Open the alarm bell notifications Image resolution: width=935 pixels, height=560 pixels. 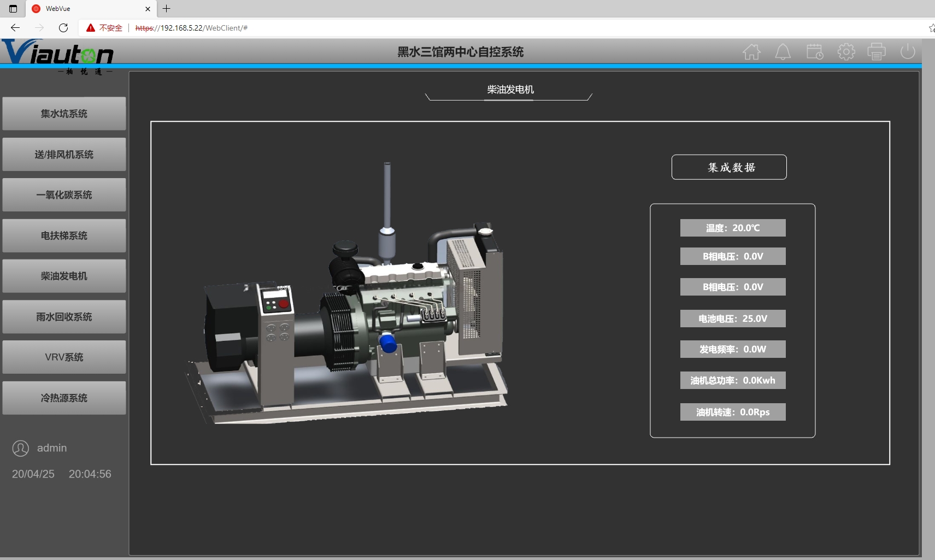783,52
